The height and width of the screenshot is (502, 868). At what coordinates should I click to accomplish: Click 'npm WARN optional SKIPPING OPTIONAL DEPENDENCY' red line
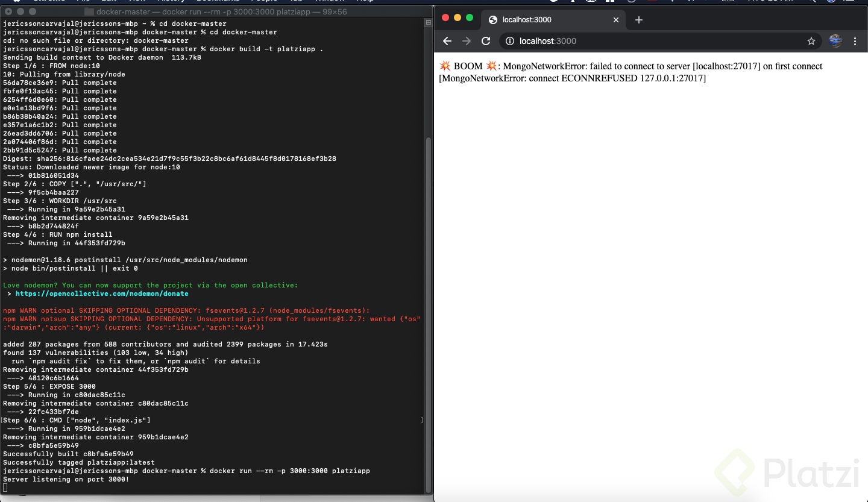(186, 310)
